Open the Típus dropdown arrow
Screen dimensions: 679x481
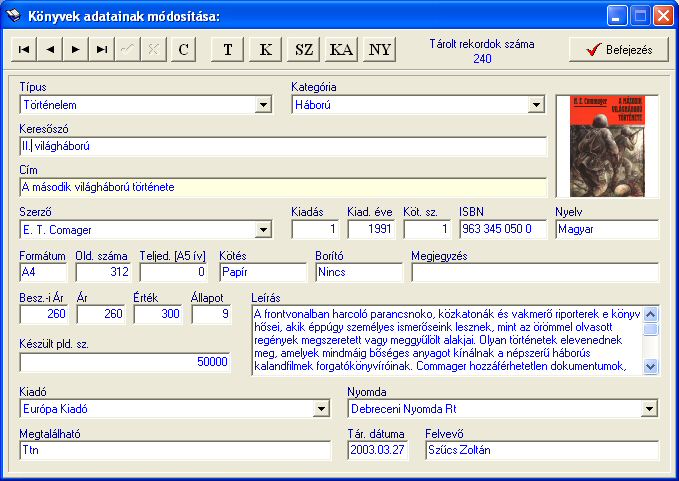coord(263,104)
